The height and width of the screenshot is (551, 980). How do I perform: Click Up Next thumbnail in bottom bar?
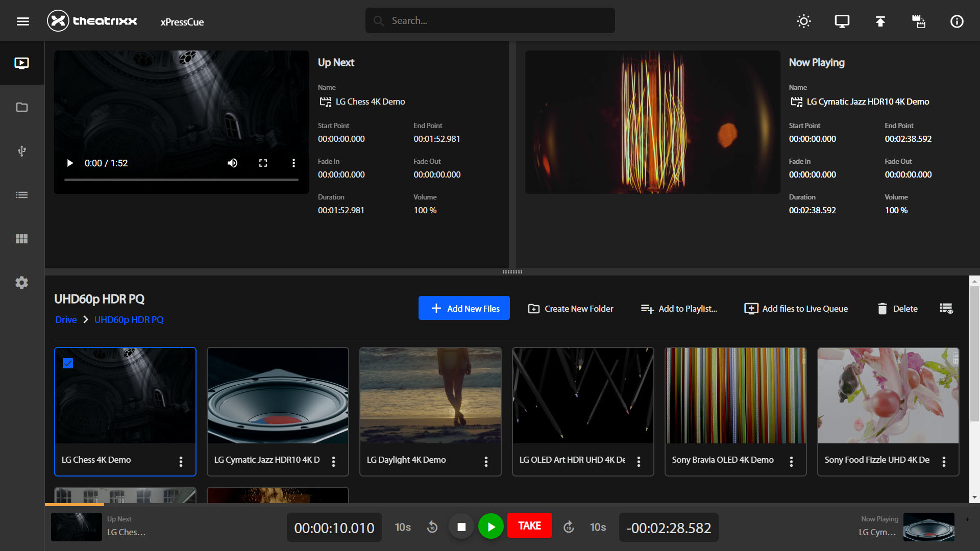click(x=77, y=527)
